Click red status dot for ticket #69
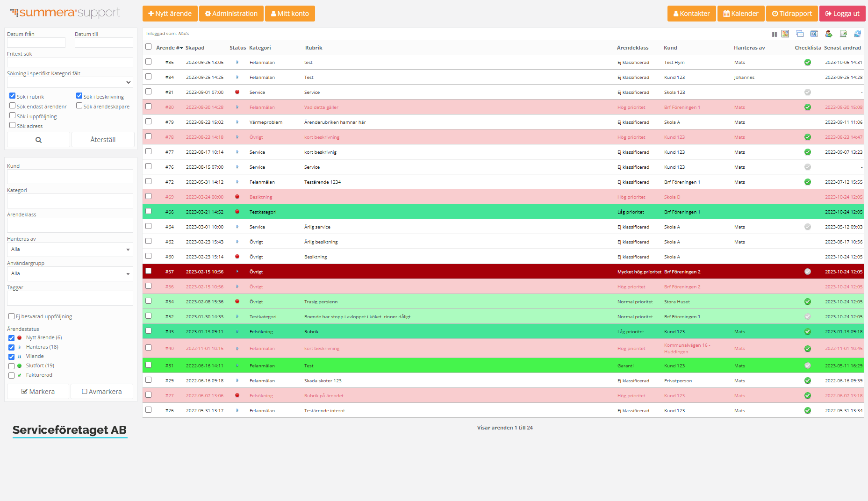This screenshot has width=868, height=501. [237, 197]
